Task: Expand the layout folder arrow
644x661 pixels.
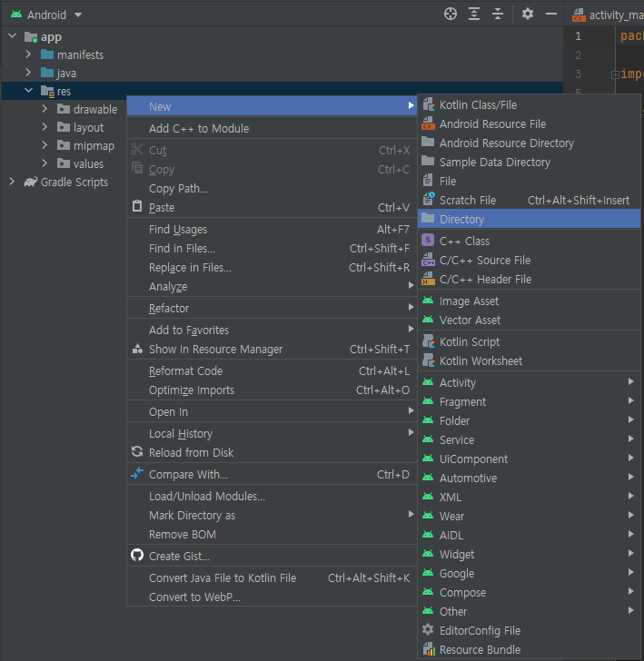Action: click(45, 127)
